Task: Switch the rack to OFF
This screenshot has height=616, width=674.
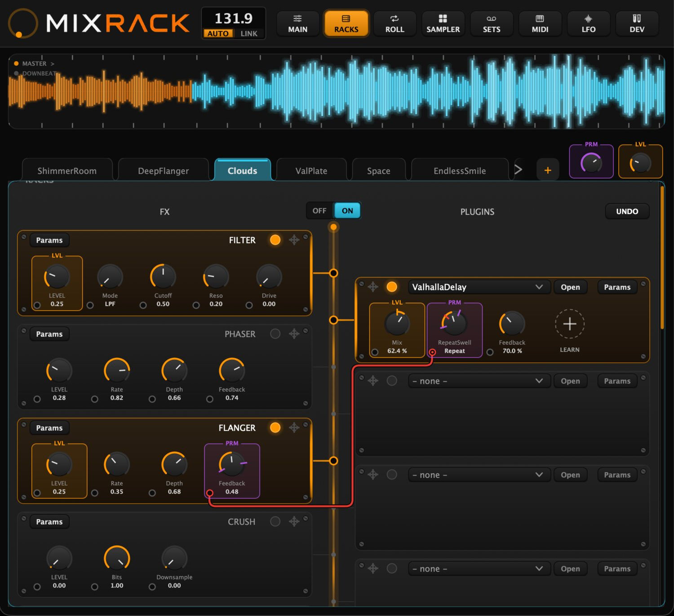Action: [x=319, y=211]
